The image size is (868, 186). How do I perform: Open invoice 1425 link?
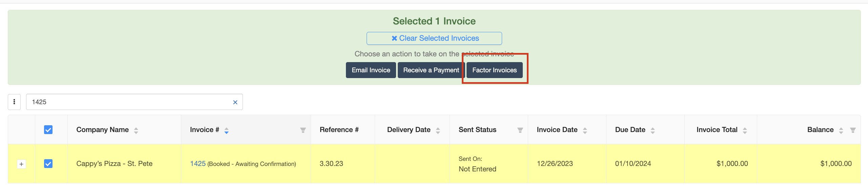tap(198, 164)
